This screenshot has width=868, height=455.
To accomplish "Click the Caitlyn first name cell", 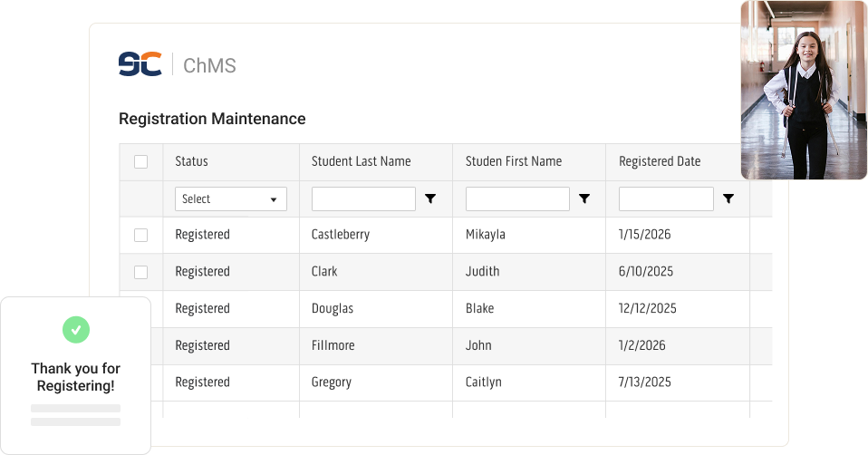I will 486,382.
